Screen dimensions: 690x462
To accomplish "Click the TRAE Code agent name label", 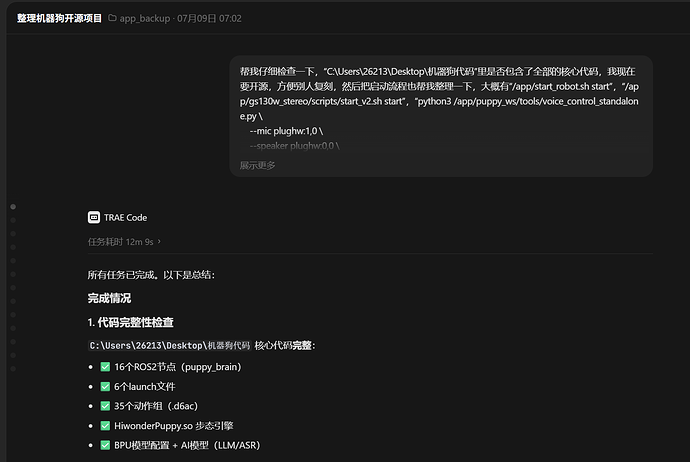I will point(125,217).
